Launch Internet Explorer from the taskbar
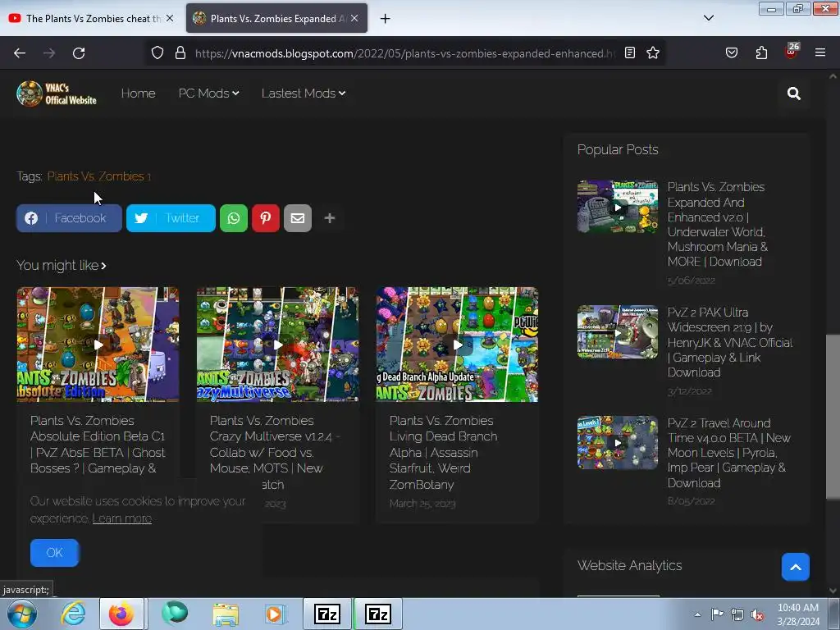The image size is (840, 630). (73, 614)
